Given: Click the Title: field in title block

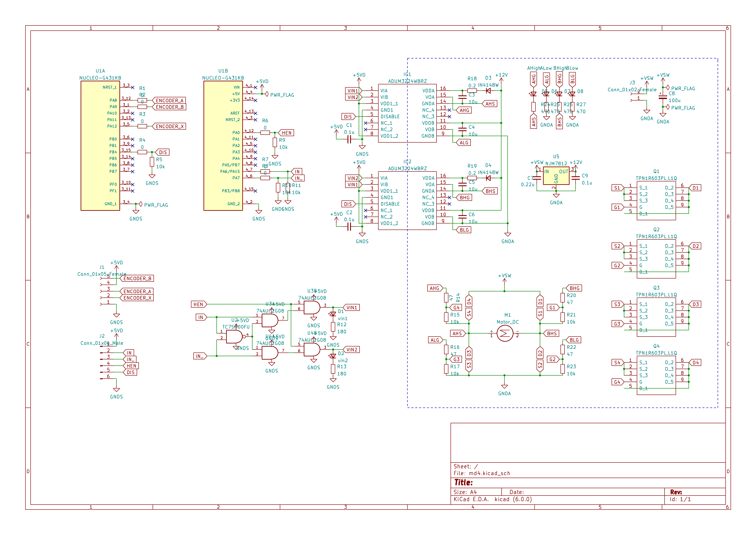Looking at the screenshot, I should [463, 483].
